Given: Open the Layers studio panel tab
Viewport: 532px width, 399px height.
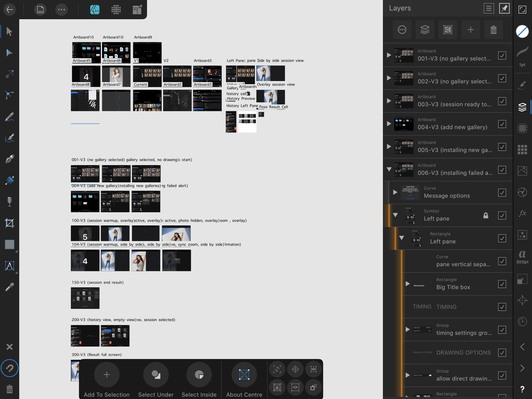Looking at the screenshot, I should 522,107.
